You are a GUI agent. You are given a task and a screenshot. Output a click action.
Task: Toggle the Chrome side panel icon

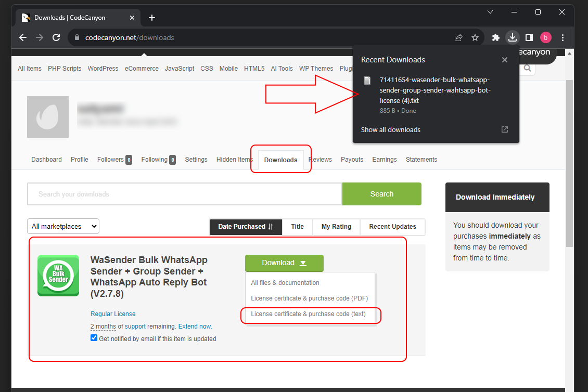(x=529, y=37)
